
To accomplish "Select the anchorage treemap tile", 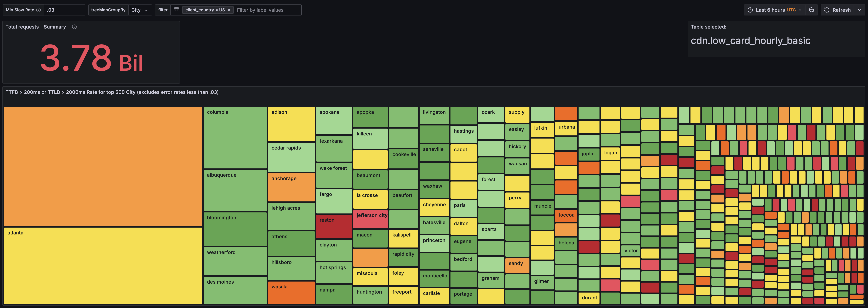I will click(x=292, y=187).
